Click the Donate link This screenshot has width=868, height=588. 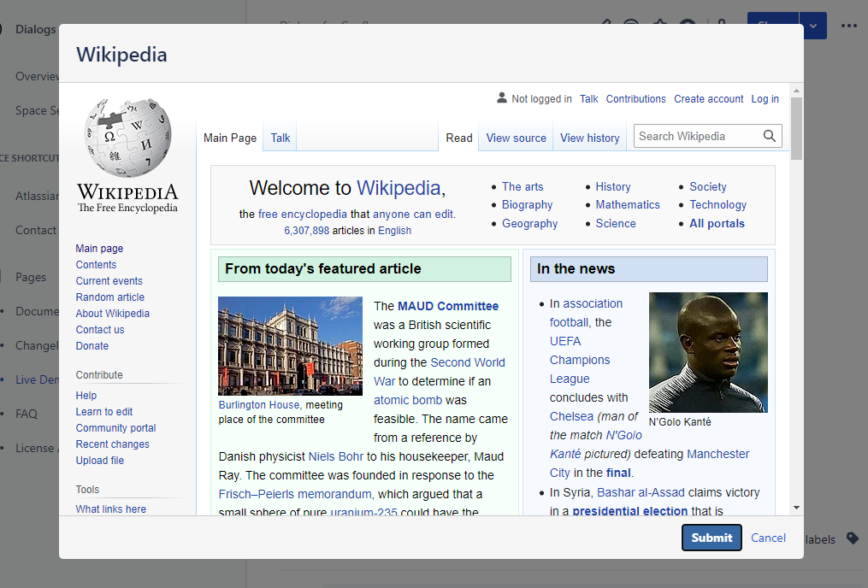pos(92,346)
